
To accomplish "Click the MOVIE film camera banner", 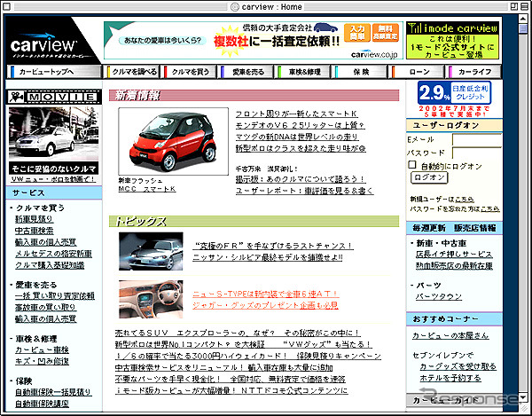I will tap(54, 97).
